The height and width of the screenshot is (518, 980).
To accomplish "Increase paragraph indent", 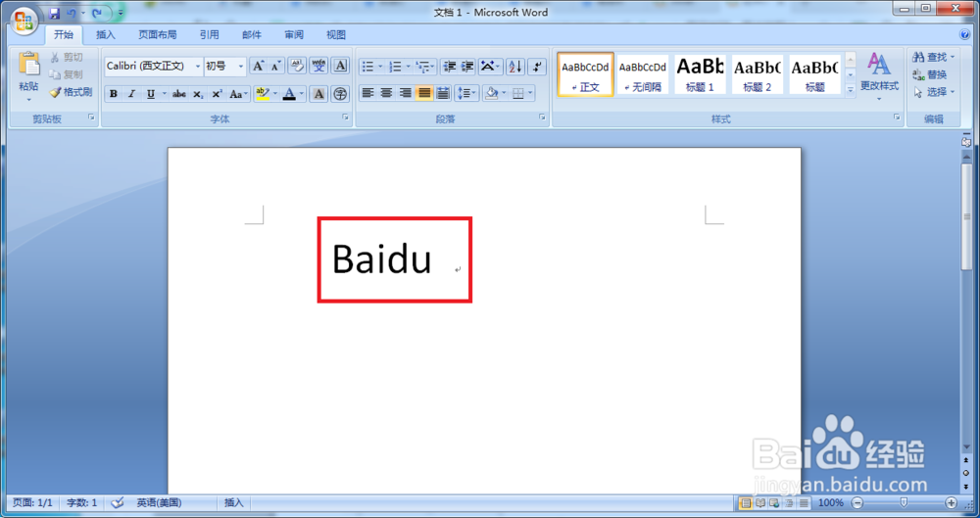I will click(466, 67).
